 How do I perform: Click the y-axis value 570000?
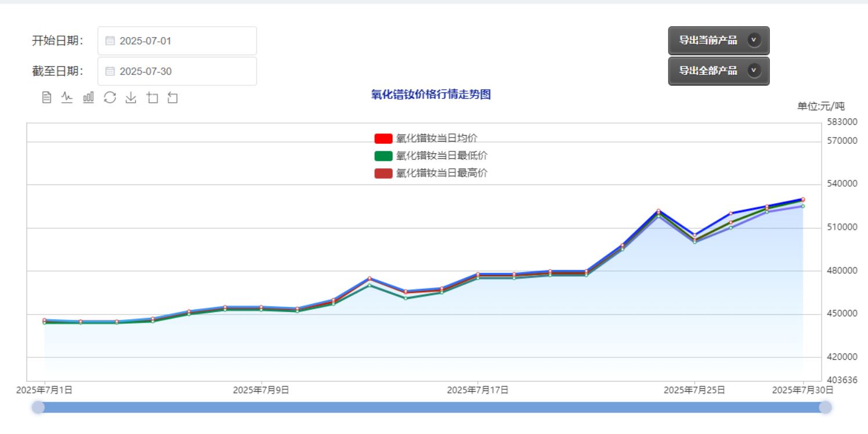[x=842, y=141]
